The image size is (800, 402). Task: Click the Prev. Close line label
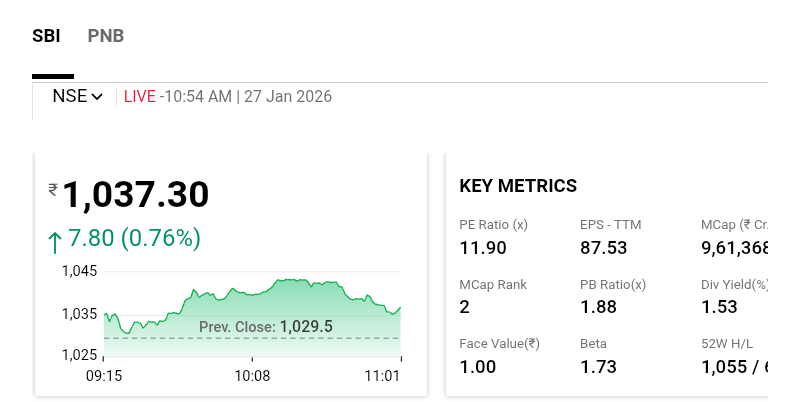265,326
